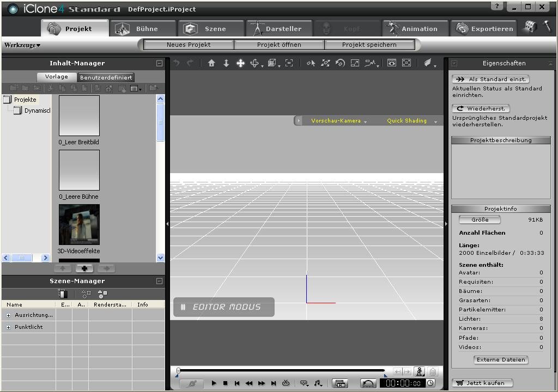Click the plus add-content button

pyautogui.click(x=84, y=268)
